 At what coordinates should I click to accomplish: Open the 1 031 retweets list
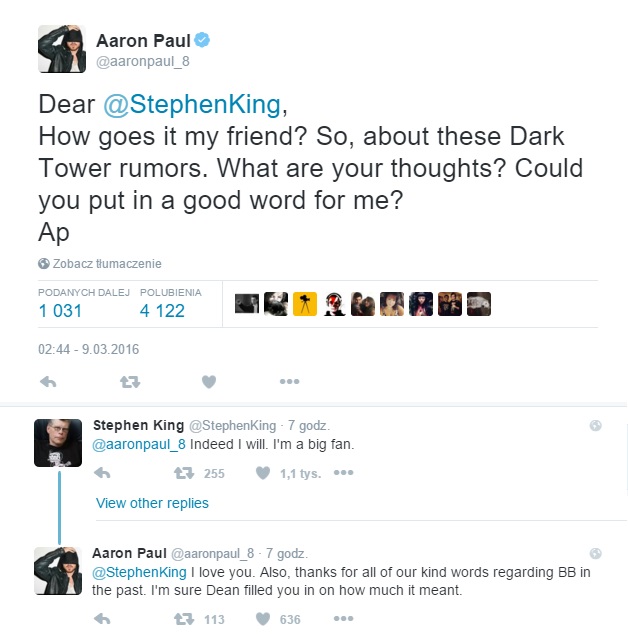pyautogui.click(x=60, y=311)
